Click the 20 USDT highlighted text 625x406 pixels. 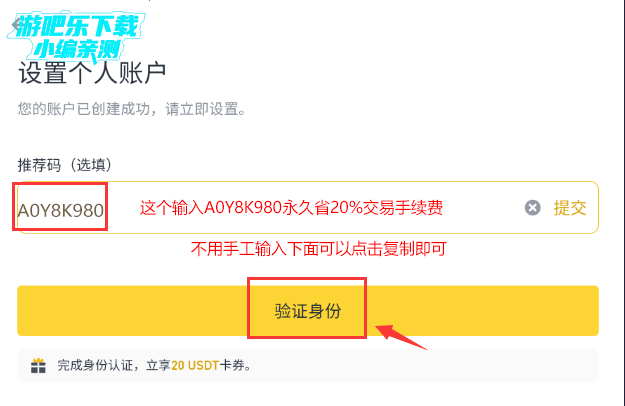195,365
